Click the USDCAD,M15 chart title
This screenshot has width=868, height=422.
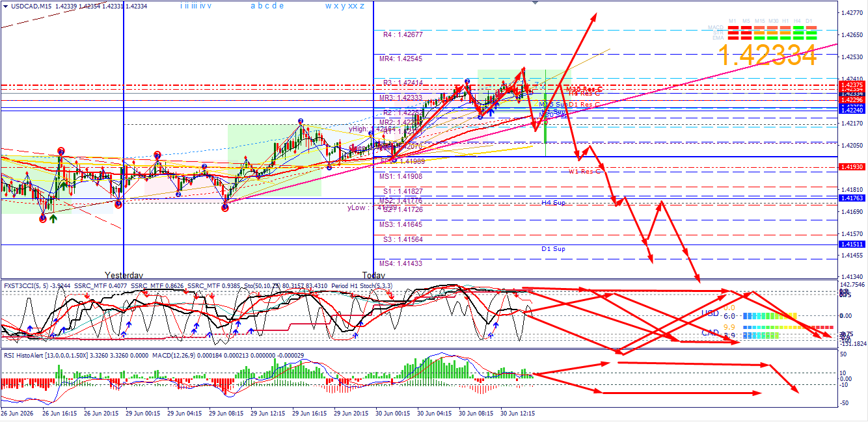pyautogui.click(x=33, y=6)
